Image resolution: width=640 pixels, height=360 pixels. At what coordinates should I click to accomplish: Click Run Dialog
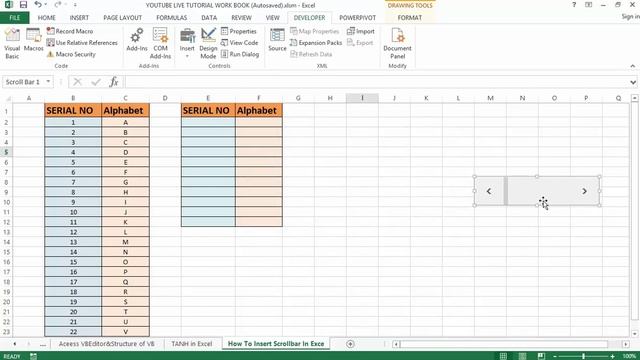point(240,54)
